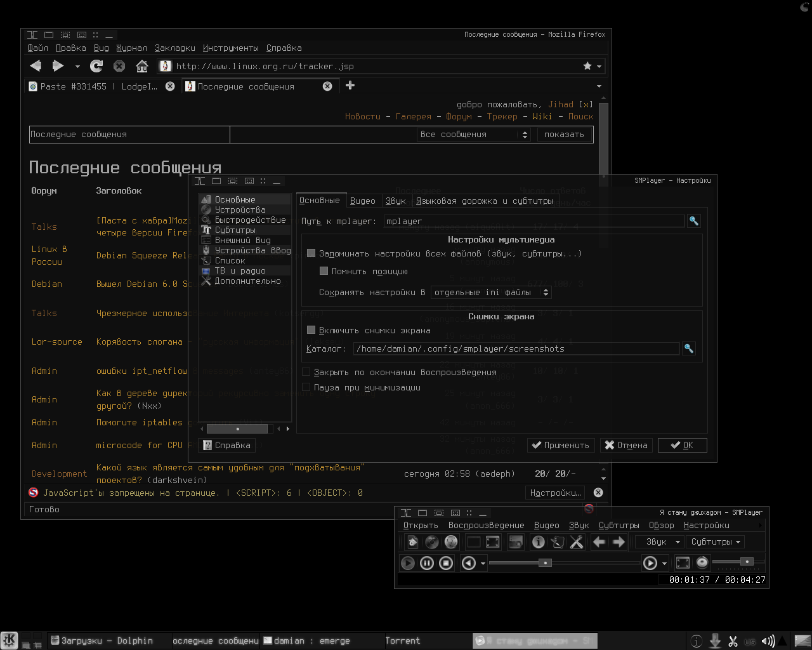Click the SMPlayer seek slider handle
This screenshot has width=812, height=650.
pyautogui.click(x=545, y=562)
